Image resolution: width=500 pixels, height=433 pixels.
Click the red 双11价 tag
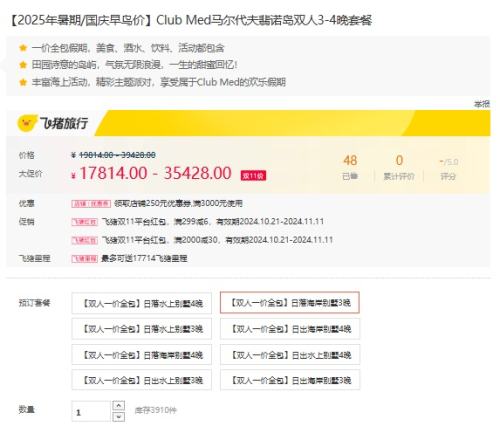click(253, 175)
